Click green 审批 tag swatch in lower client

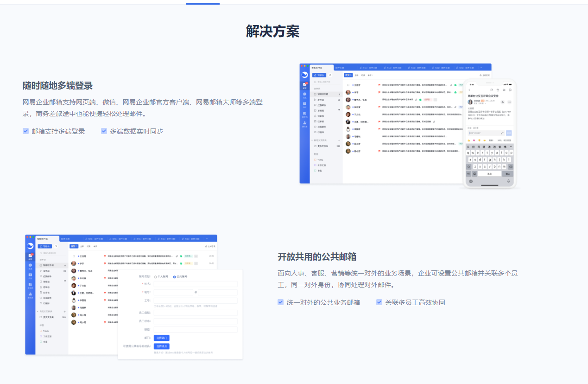(41, 342)
